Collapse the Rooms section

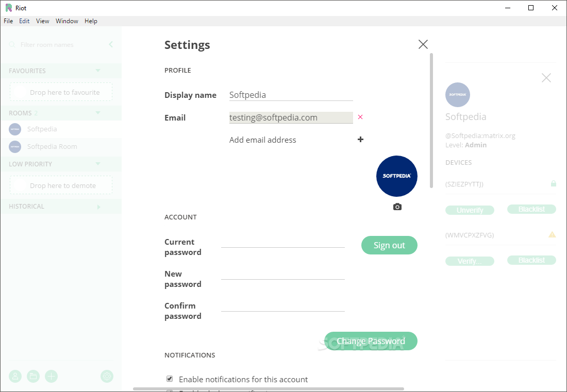(x=97, y=113)
